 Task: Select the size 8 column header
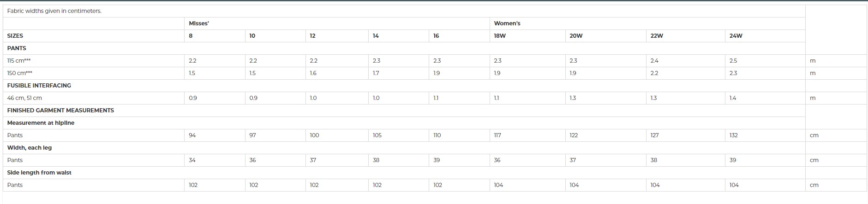[191, 36]
